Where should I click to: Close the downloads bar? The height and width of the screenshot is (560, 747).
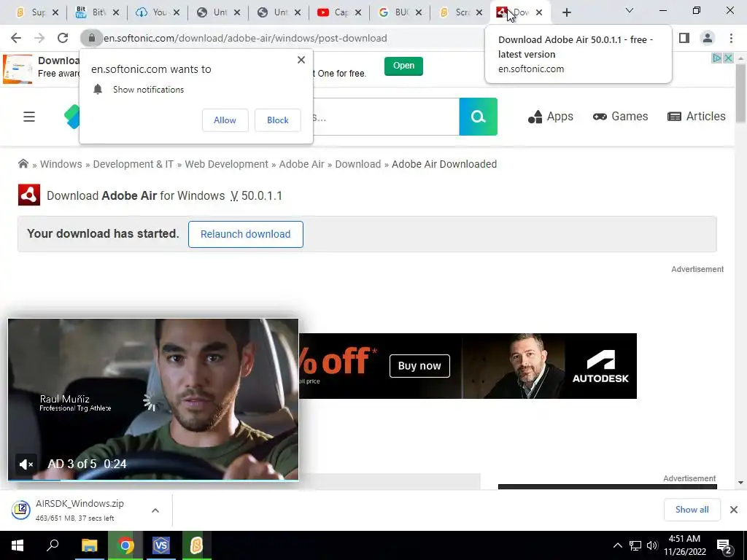734,510
